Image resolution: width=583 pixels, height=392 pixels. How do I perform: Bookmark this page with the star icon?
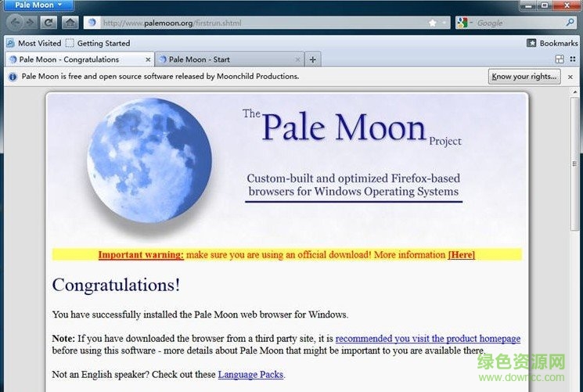click(x=433, y=23)
